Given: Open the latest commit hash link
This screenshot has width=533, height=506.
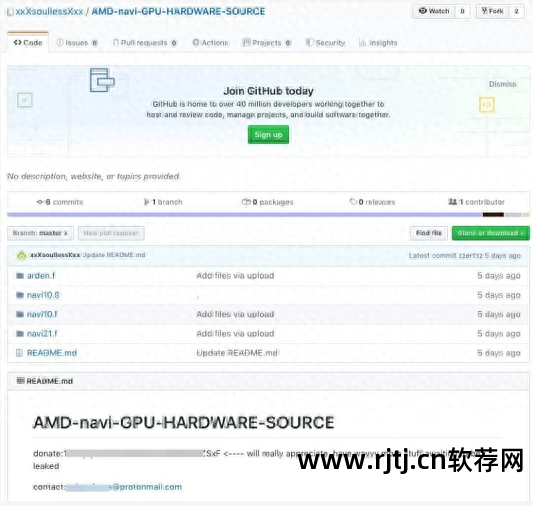Looking at the screenshot, I should click(470, 256).
